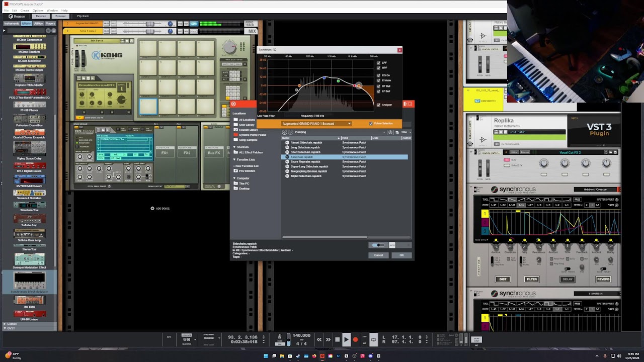The width and height of the screenshot is (644, 362).
Task: Open Augmented GRAND PIANO 1 Bounced dropdown
Action: (x=316, y=123)
